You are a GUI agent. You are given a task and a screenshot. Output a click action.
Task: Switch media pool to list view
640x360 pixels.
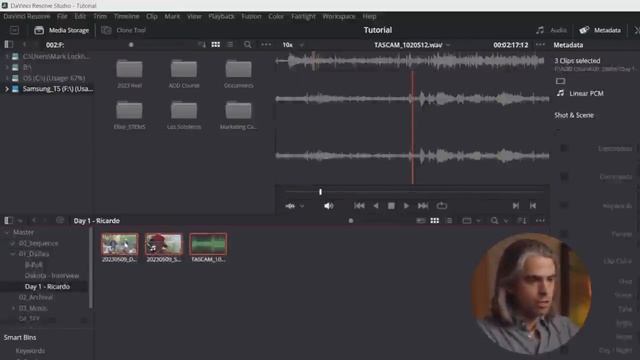pos(449,220)
